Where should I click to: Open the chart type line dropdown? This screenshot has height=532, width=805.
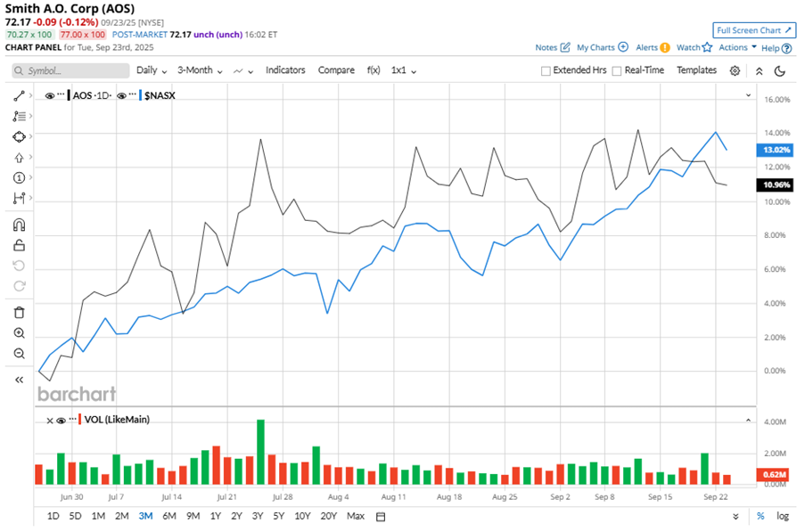[243, 71]
